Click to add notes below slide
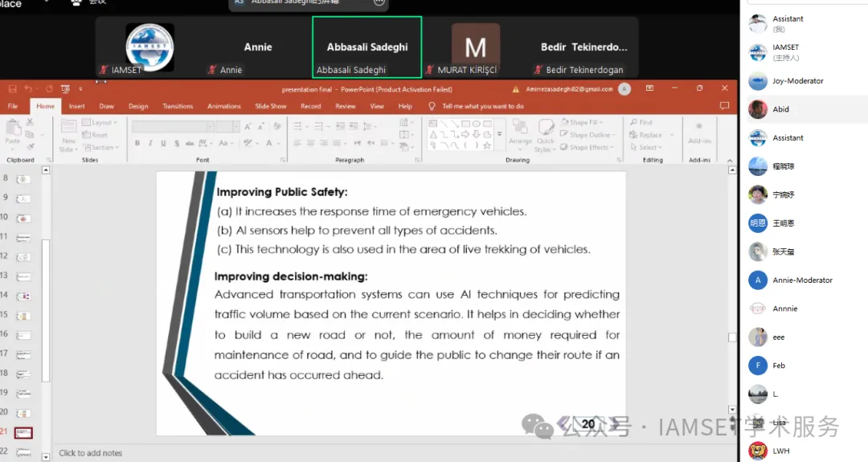Image resolution: width=868 pixels, height=462 pixels. pyautogui.click(x=90, y=452)
